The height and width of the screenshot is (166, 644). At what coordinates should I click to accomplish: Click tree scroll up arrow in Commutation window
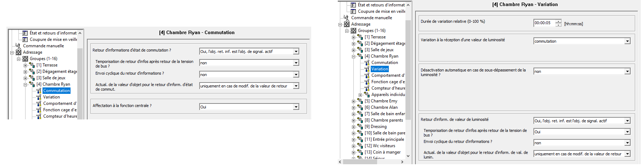(80, 33)
